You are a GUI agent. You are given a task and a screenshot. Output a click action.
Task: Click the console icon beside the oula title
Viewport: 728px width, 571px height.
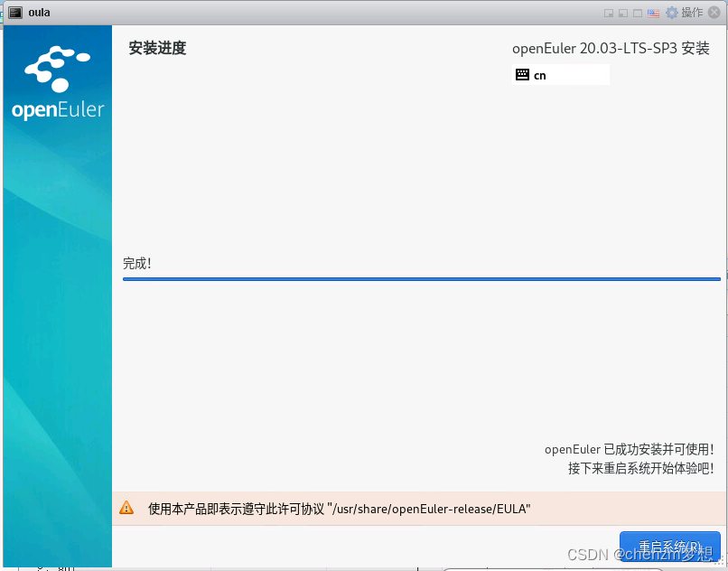click(15, 13)
